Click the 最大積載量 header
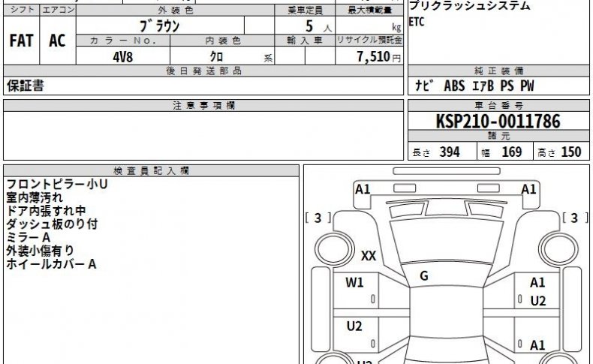593x364 pixels. coord(369,11)
